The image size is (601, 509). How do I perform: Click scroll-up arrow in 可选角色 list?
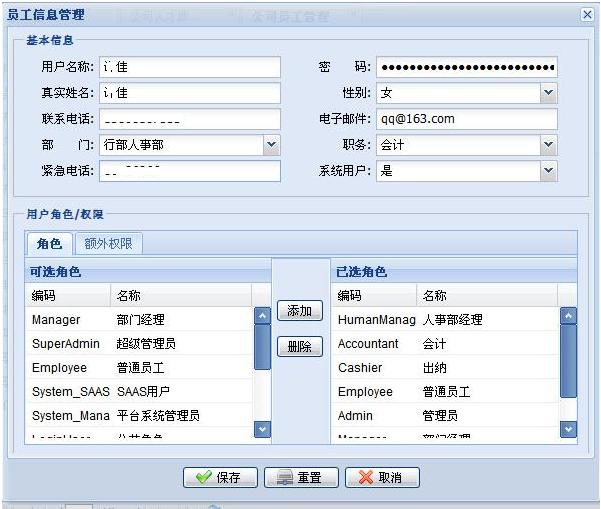[x=263, y=316]
